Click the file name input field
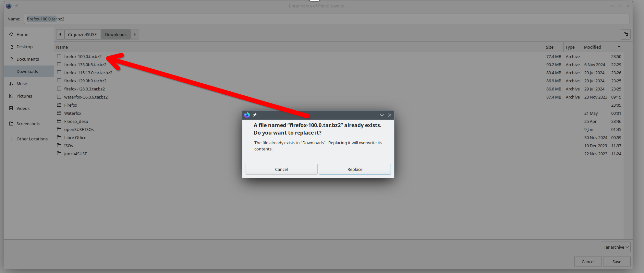Screen dimensions: 644x273 click(x=326, y=19)
